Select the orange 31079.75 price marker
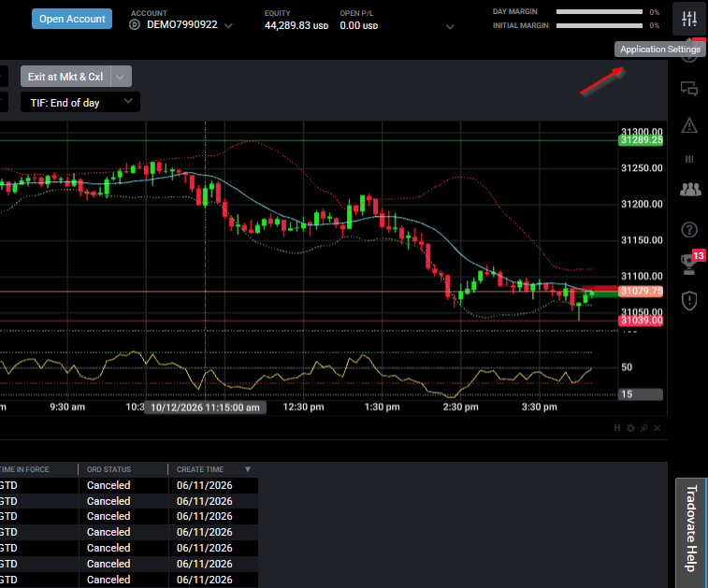This screenshot has height=588, width=708. tap(641, 291)
